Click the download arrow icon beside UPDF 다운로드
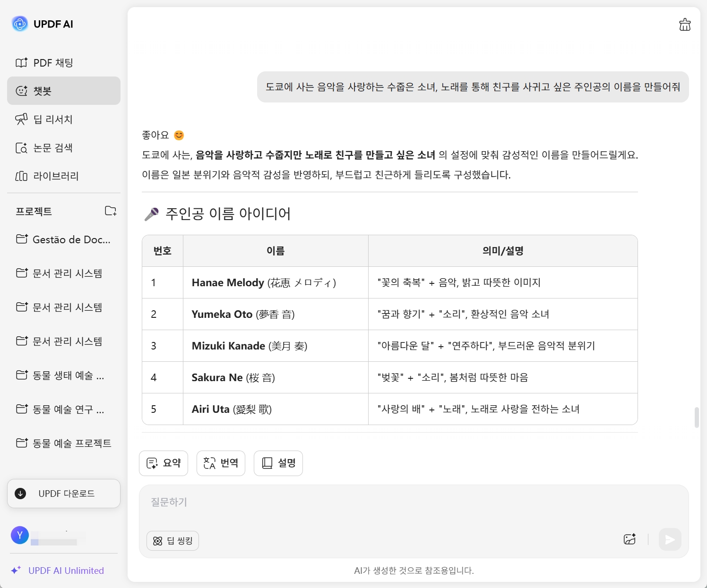 pyautogui.click(x=20, y=494)
